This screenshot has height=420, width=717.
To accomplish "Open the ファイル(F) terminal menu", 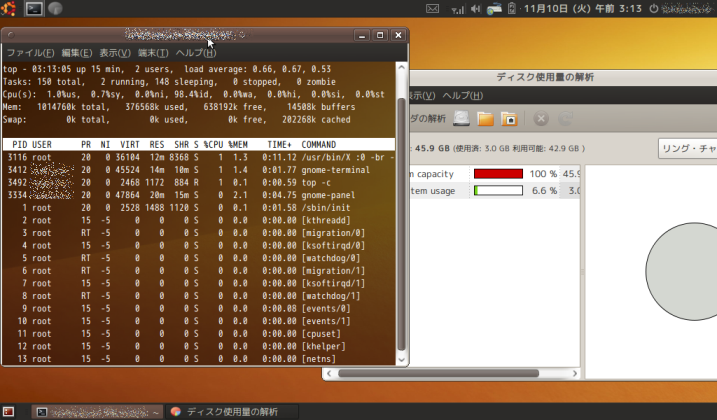I will pyautogui.click(x=31, y=53).
